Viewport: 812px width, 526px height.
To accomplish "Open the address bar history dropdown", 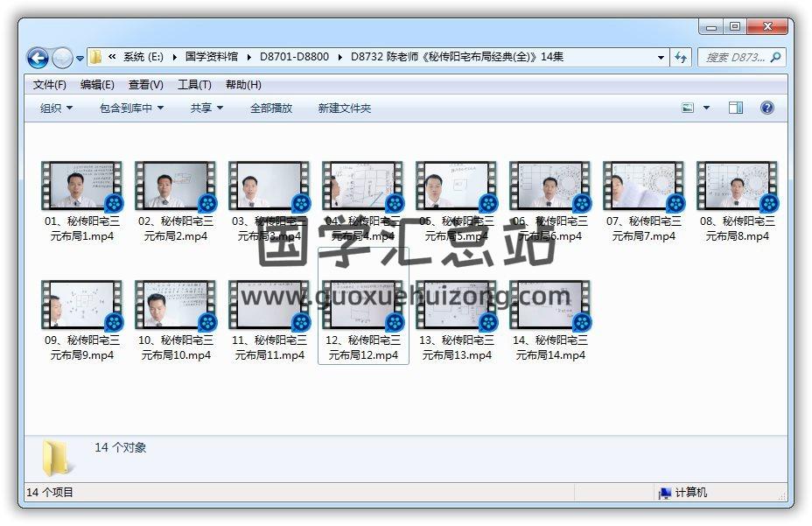I will point(661,58).
